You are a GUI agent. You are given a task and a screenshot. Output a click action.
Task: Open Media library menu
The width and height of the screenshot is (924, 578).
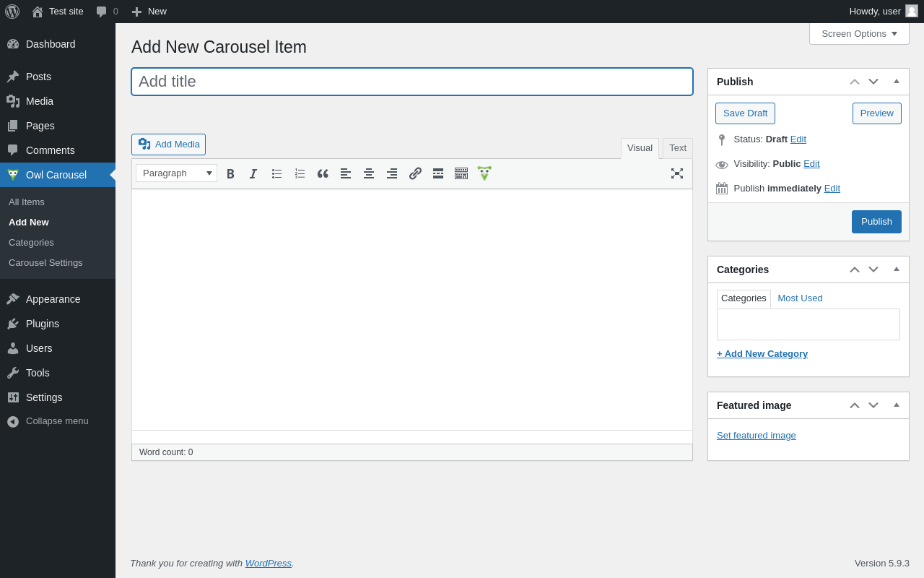click(x=58, y=101)
